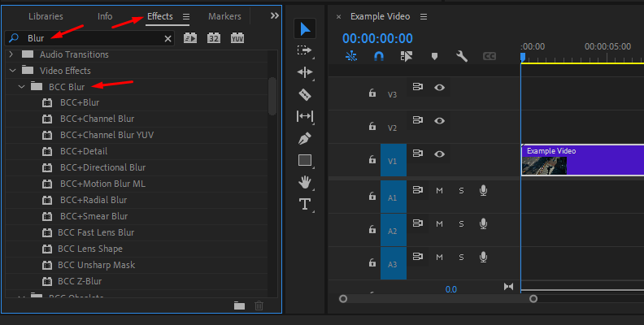Add a marker in the timeline
Image resolution: width=644 pixels, height=325 pixels.
tap(434, 57)
